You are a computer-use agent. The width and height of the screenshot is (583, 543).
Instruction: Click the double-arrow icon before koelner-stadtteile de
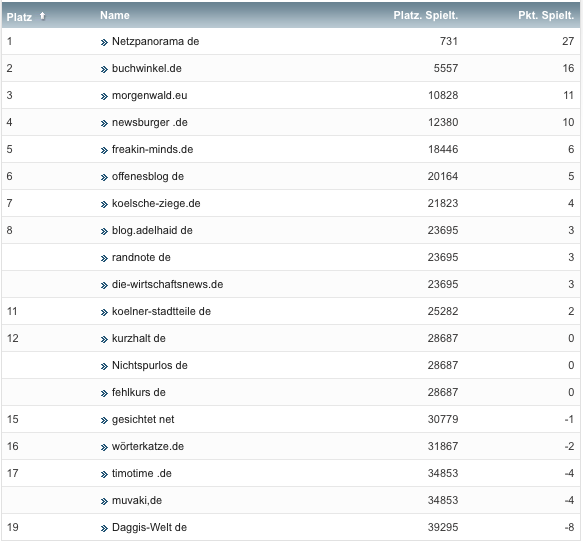(104, 312)
